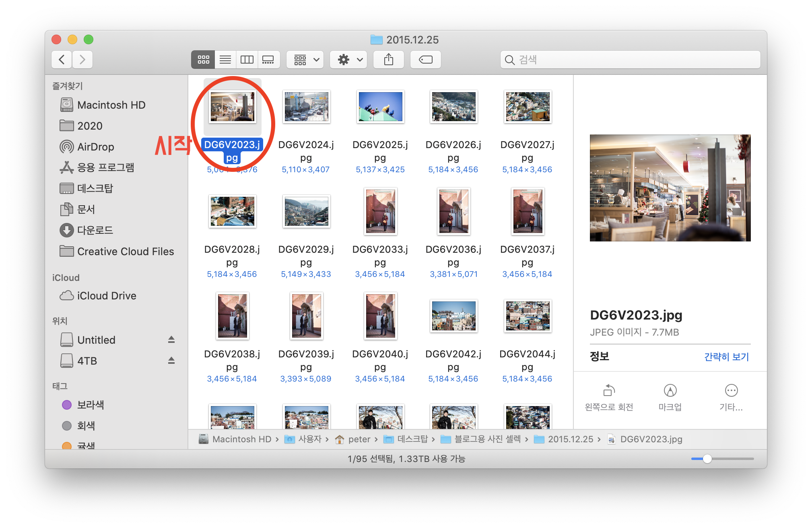Click the Edit Tags toolbar icon

pos(425,60)
